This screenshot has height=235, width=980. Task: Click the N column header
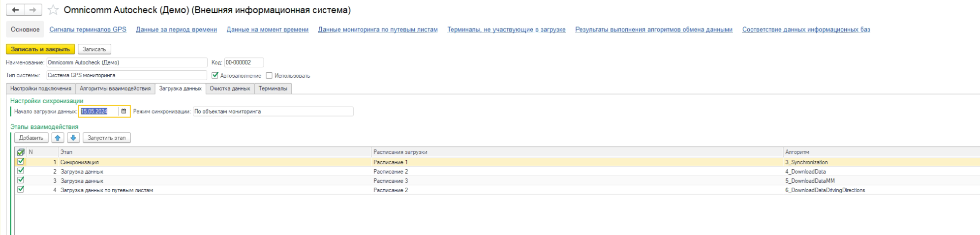42,152
